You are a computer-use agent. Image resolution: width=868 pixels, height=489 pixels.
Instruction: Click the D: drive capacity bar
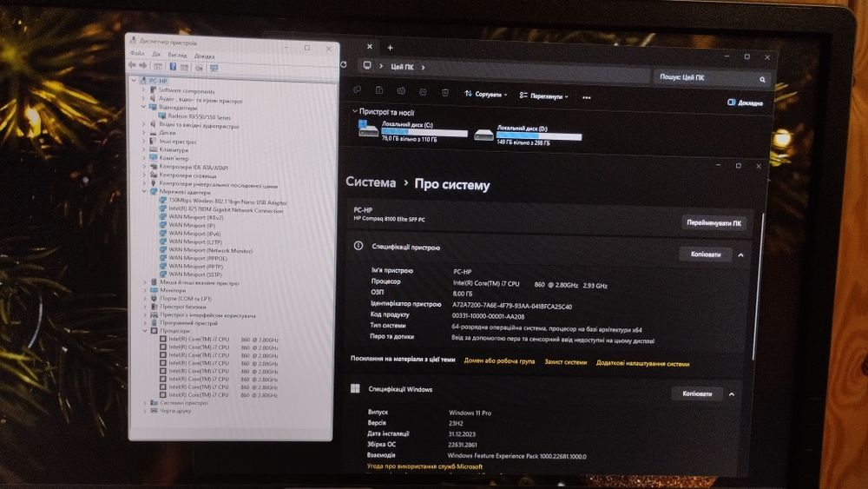(x=539, y=135)
